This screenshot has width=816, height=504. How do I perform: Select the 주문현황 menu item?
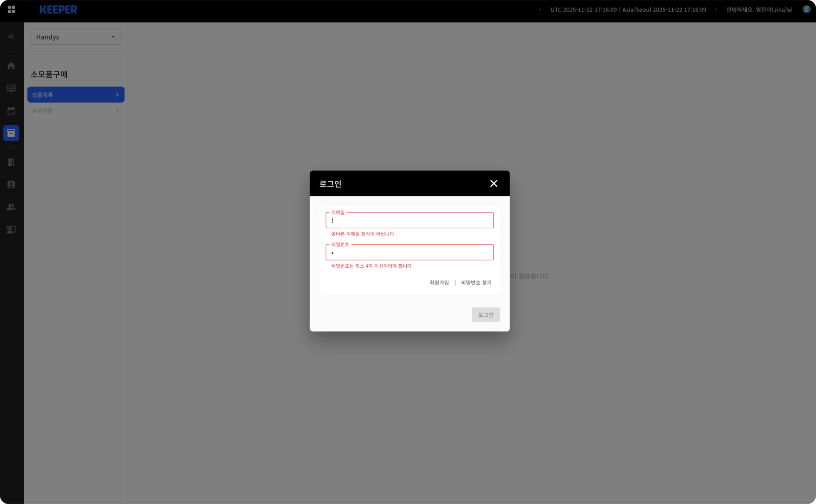pyautogui.click(x=76, y=111)
